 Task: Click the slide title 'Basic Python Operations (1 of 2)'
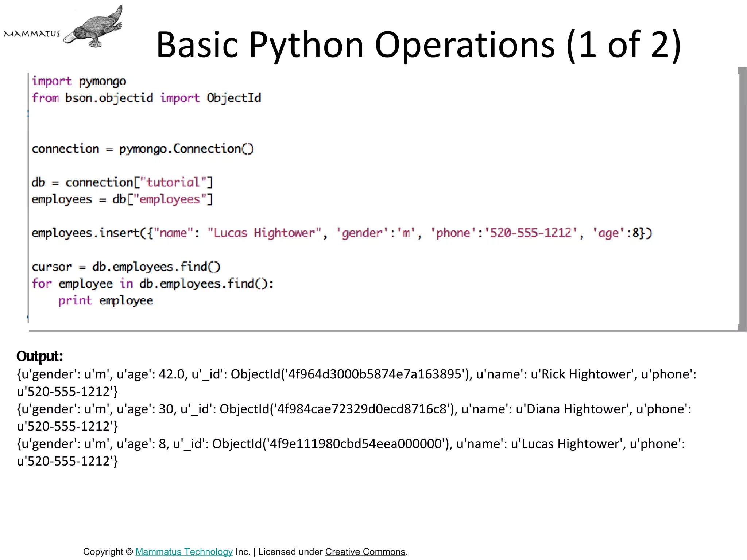click(419, 45)
